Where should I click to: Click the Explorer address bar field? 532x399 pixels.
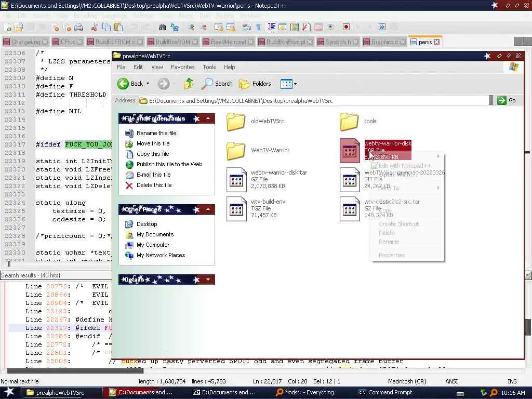313,101
